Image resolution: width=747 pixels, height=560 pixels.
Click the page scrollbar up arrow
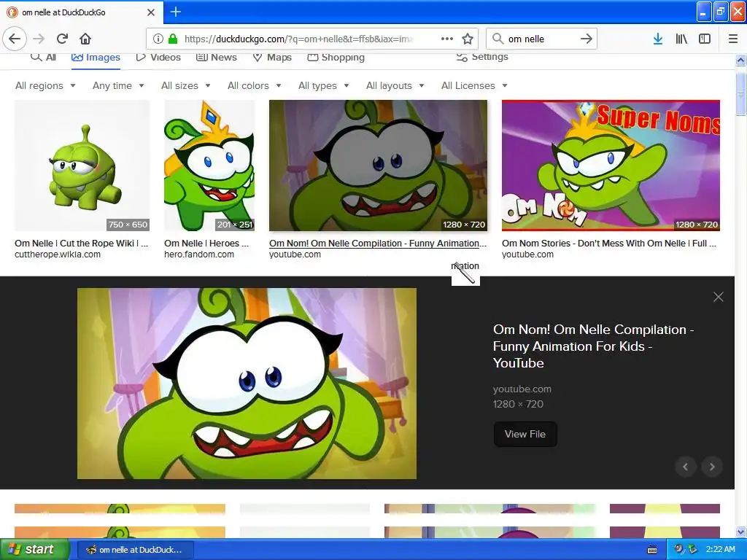pyautogui.click(x=740, y=60)
